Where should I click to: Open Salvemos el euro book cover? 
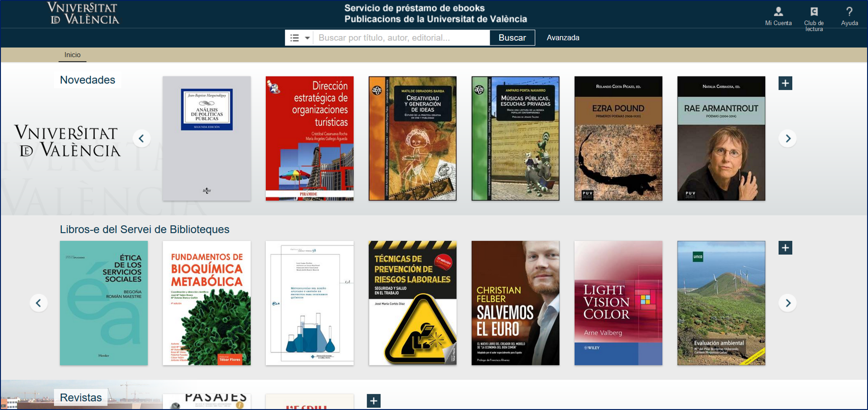point(515,303)
